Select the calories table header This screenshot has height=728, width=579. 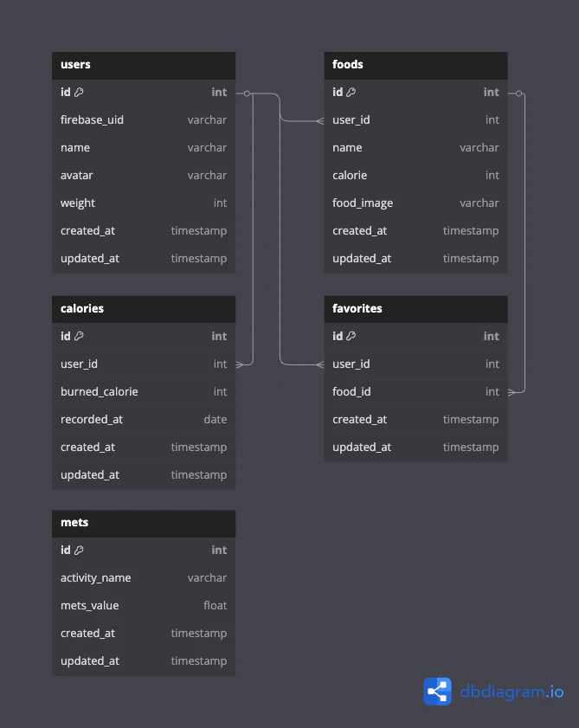click(x=144, y=309)
